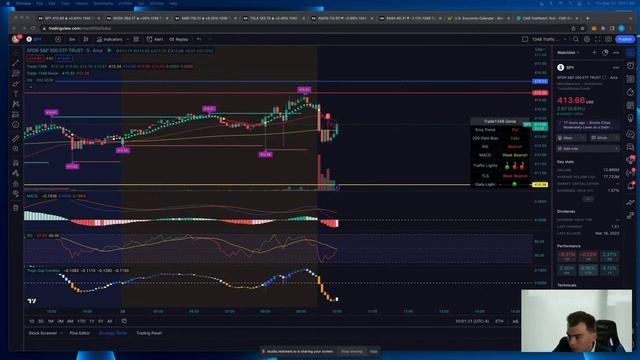
Task: Click the Trade 1348 Sense indicator table header
Action: click(500, 122)
